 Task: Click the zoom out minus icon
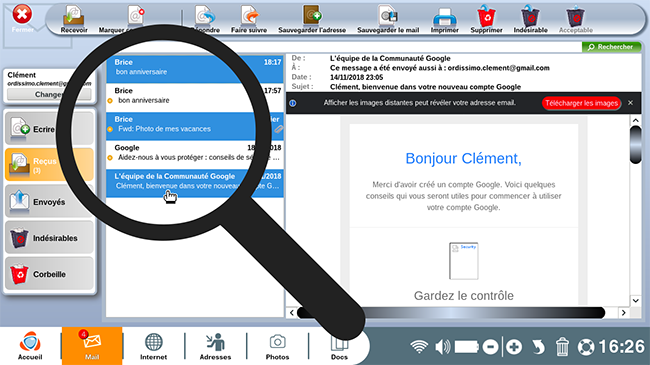click(x=490, y=347)
